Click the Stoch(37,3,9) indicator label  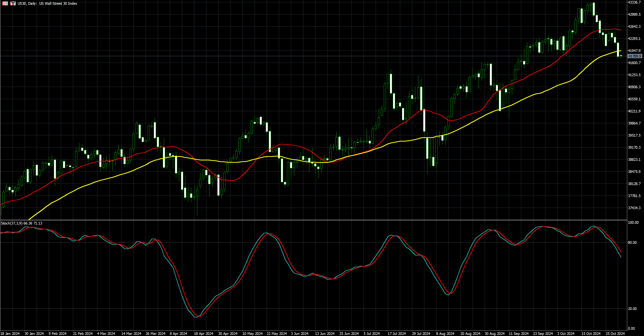click(x=22, y=223)
